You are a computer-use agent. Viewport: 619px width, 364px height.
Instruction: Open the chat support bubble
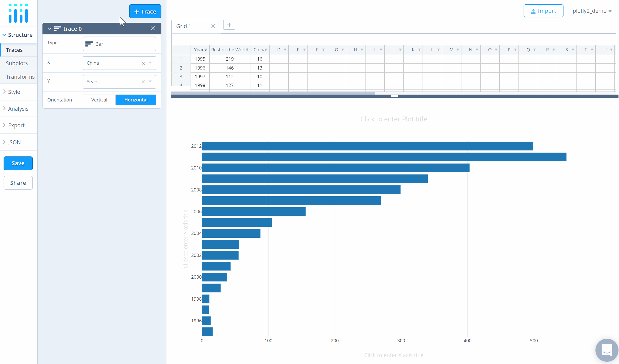point(606,350)
